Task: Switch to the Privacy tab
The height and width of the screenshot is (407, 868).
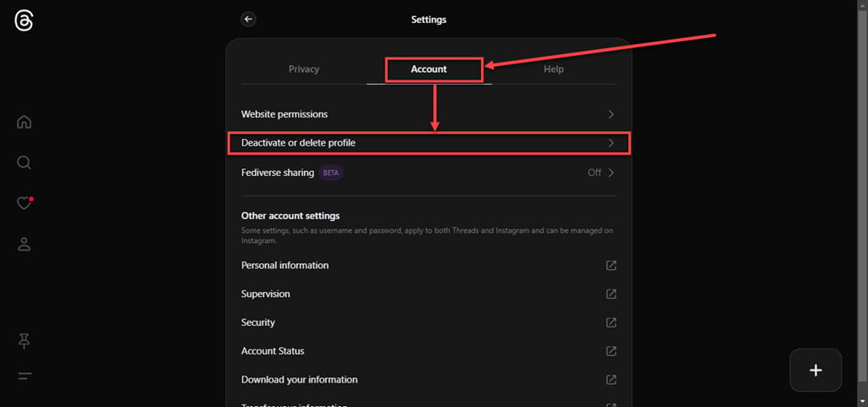Action: [x=304, y=69]
